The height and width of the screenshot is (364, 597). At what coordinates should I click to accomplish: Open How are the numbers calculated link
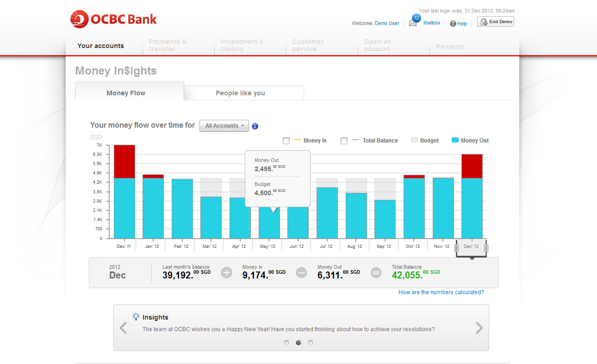pyautogui.click(x=441, y=292)
